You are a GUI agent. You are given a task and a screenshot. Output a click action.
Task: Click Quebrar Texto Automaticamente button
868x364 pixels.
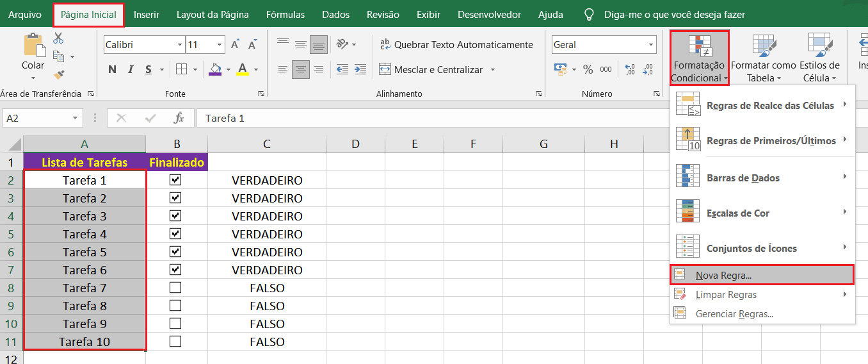pos(456,45)
